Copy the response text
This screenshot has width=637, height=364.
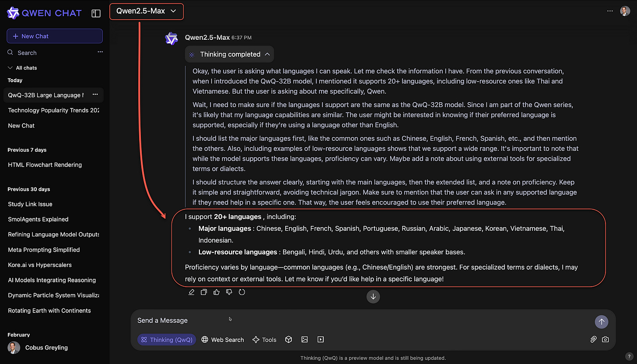pos(204,292)
